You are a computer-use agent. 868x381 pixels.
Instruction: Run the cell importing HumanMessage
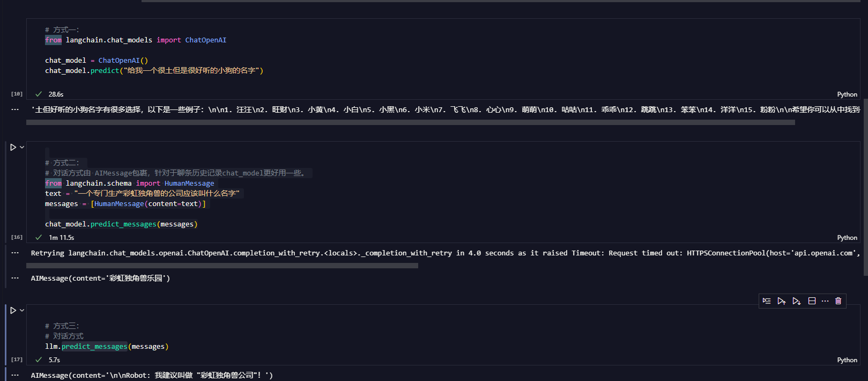coord(13,147)
